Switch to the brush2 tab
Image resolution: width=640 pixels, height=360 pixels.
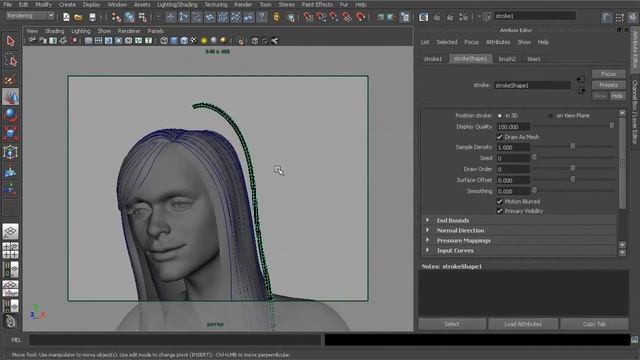[x=507, y=59]
